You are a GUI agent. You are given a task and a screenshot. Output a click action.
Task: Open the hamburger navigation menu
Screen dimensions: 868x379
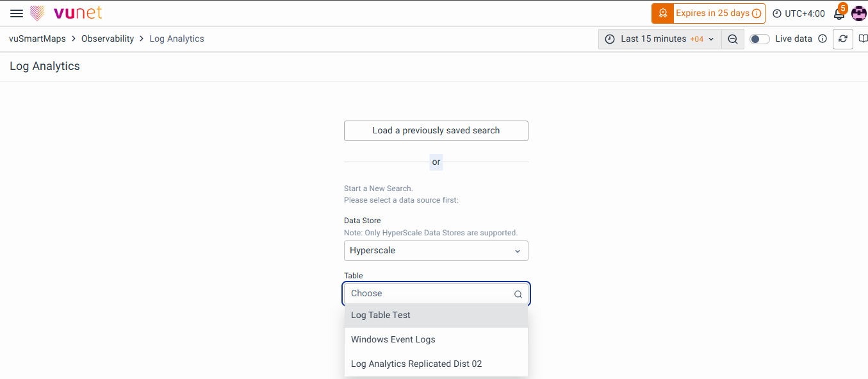click(x=17, y=13)
